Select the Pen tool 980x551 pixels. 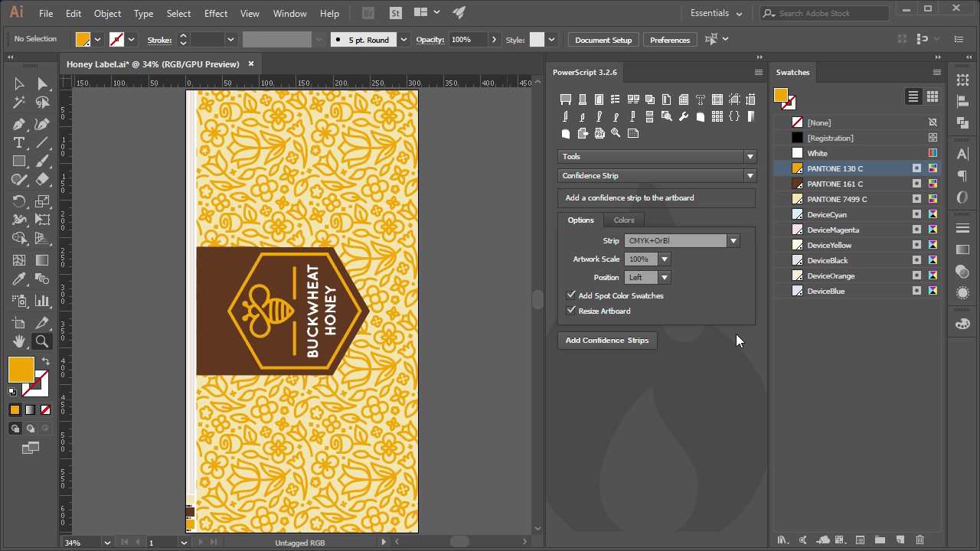[19, 124]
